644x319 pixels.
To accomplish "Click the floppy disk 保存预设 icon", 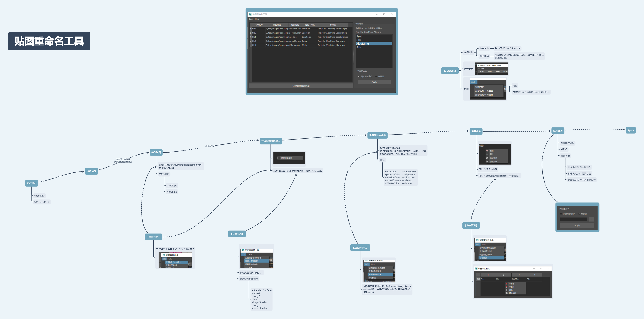I will point(487,158).
